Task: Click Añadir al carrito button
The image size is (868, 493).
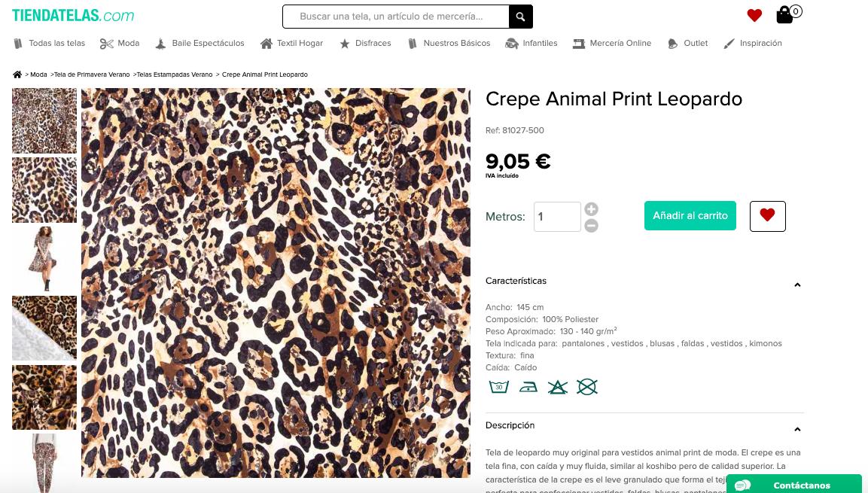Action: (690, 216)
